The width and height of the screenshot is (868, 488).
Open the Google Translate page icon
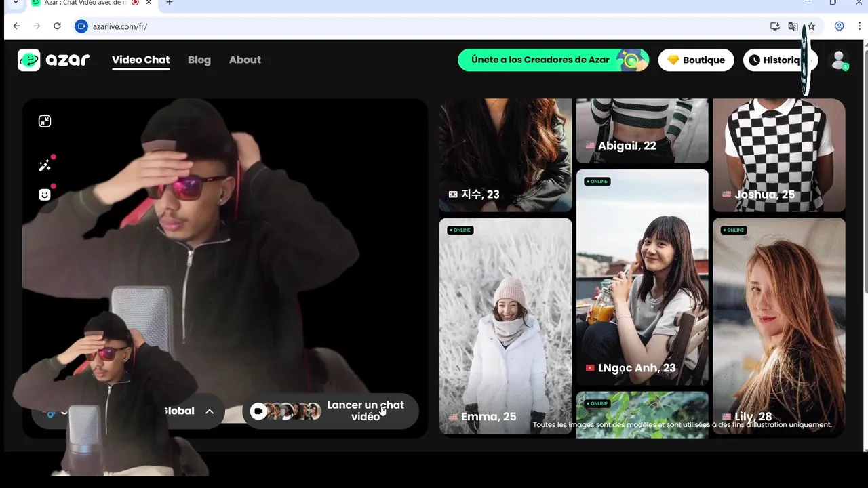pyautogui.click(x=793, y=26)
